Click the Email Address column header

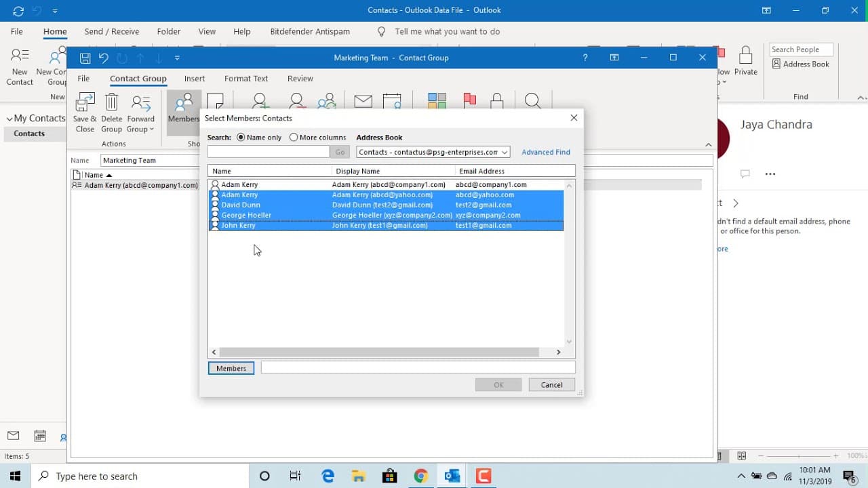click(515, 171)
